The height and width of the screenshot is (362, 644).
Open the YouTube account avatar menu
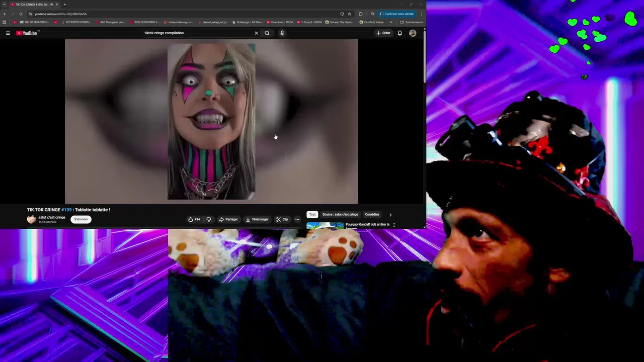[x=413, y=33]
